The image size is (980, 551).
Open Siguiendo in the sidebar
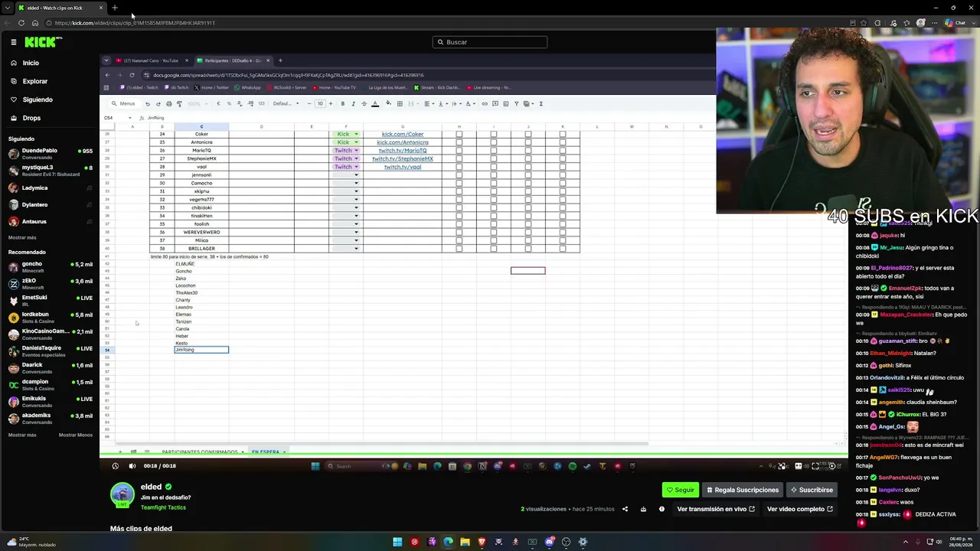[x=38, y=99]
